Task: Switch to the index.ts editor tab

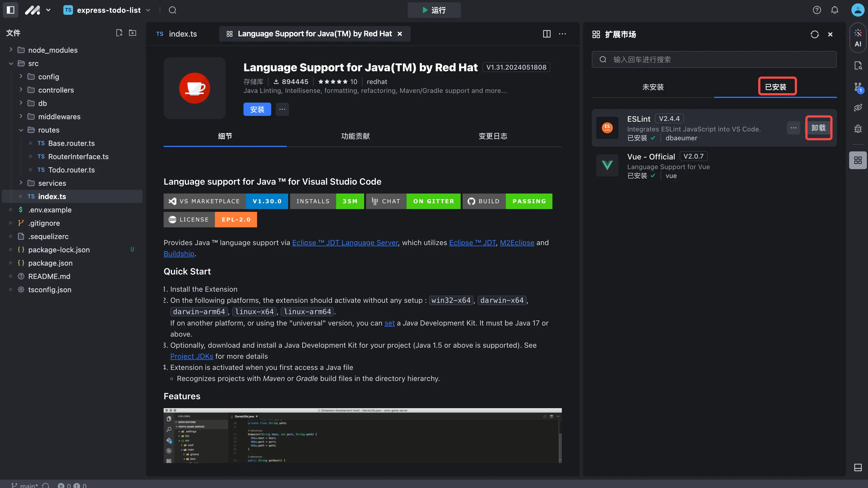Action: (177, 34)
